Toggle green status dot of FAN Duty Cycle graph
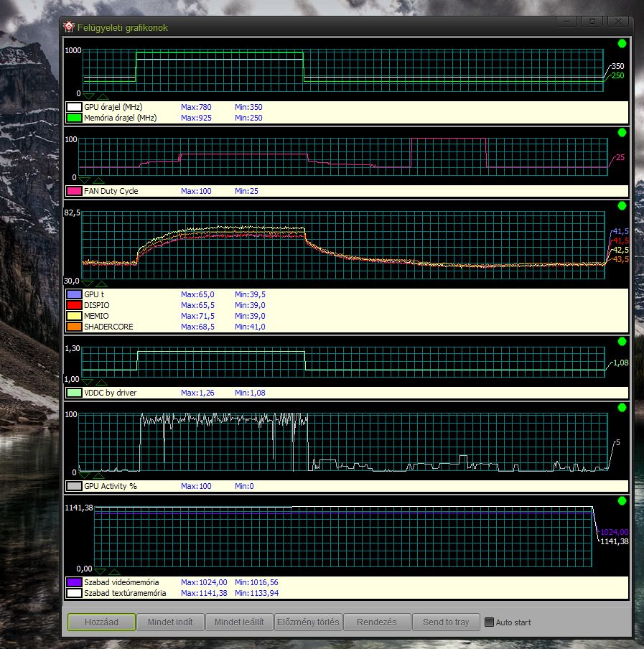This screenshot has width=644, height=649. tap(622, 132)
